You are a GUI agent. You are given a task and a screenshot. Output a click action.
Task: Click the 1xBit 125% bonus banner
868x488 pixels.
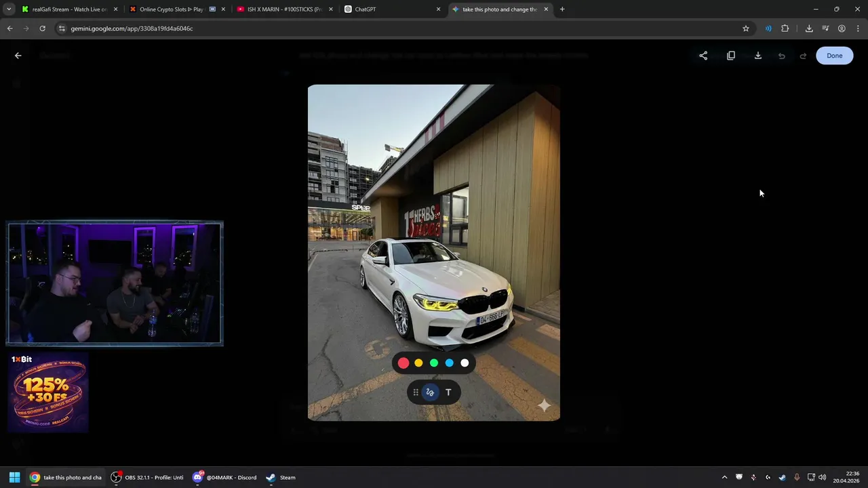point(48,392)
